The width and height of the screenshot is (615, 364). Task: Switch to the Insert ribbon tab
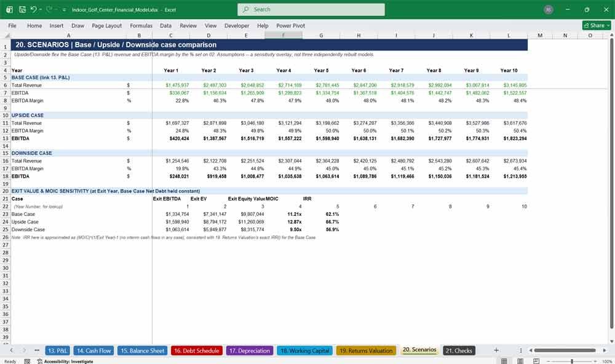(57, 25)
